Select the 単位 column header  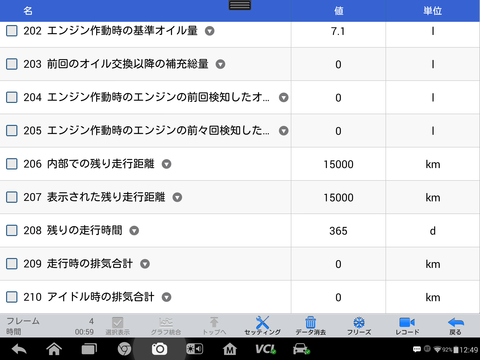point(433,11)
